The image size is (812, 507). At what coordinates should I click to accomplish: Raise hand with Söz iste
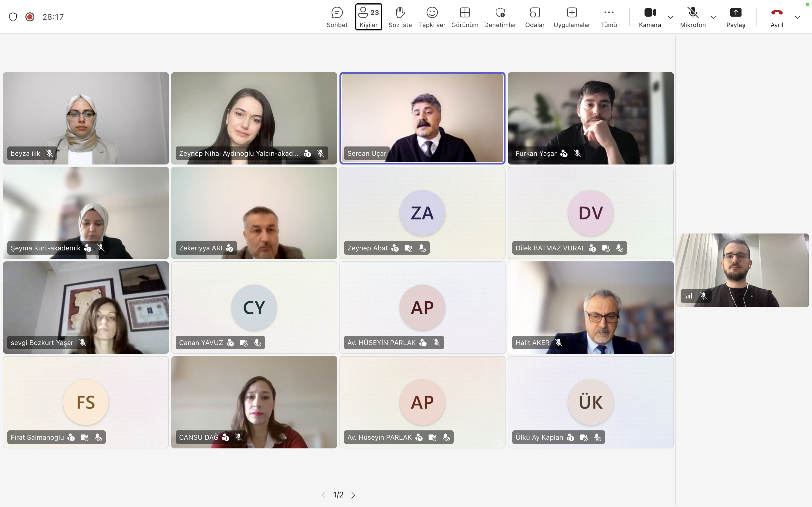pos(400,17)
